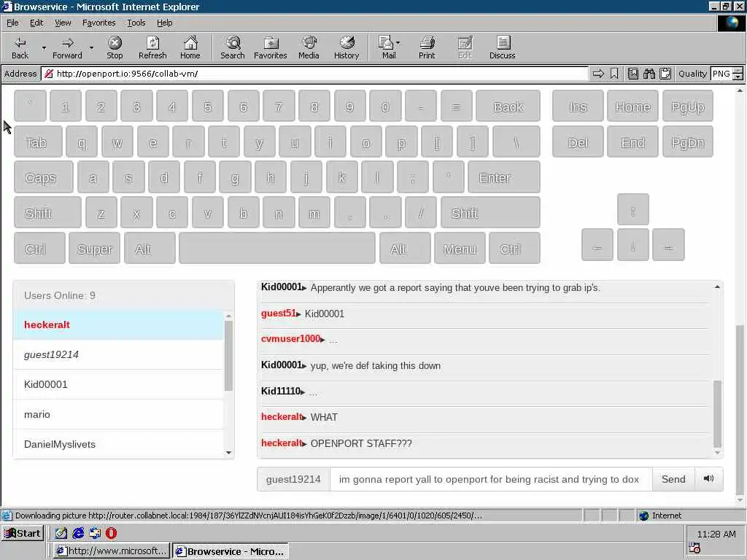Open the Edit menu
The height and width of the screenshot is (560, 747).
tap(36, 23)
